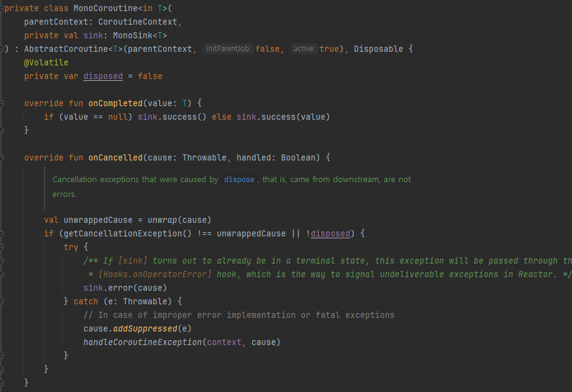Viewport: 572px width, 392px height.
Task: Click the [Hooks.onOperatorError] reference in the comment
Action: click(154, 274)
